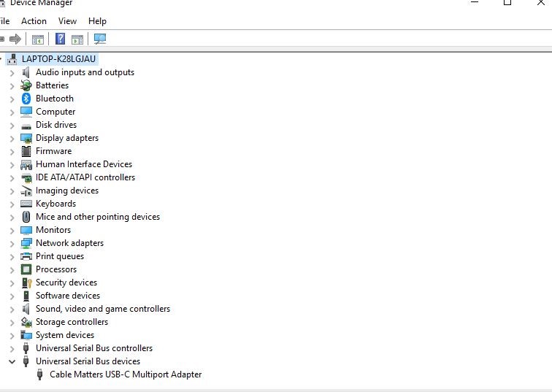Viewport: 552px width, 392px height.
Task: Click the Computer monitor icon
Action: 26,112
